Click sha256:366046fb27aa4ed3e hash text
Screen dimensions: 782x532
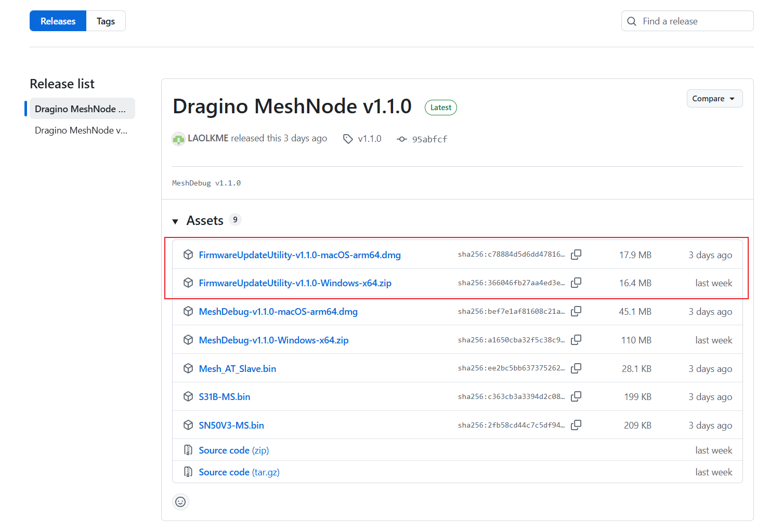pos(511,283)
